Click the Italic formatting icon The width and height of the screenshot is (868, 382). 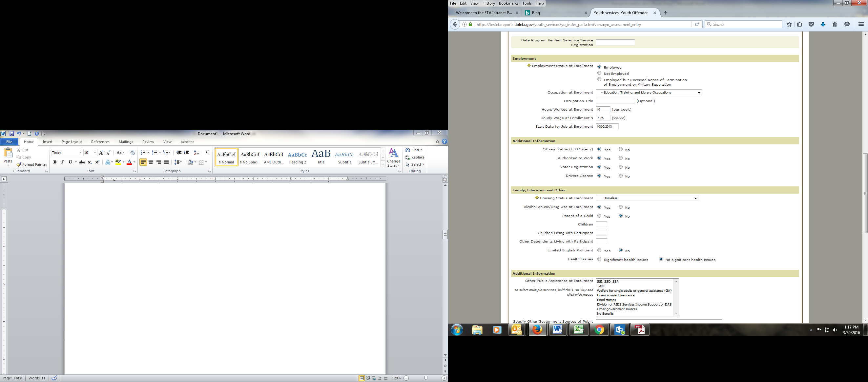pos(62,162)
